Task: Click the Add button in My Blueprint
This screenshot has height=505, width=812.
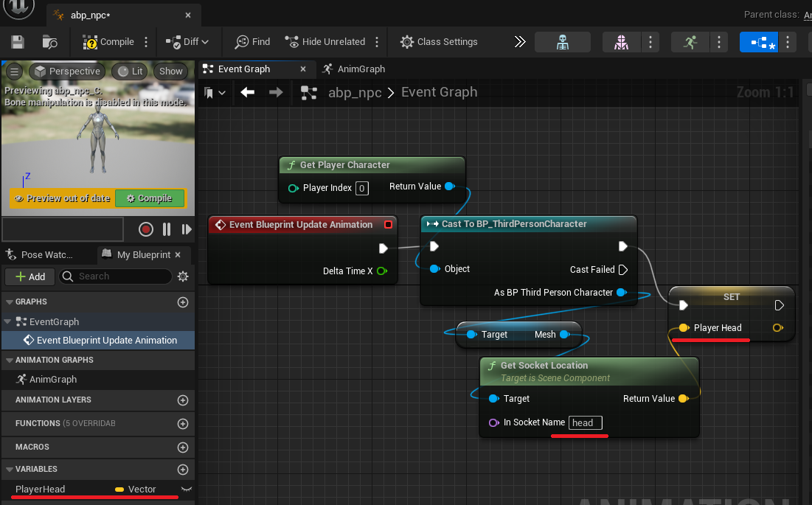Action: pyautogui.click(x=30, y=276)
